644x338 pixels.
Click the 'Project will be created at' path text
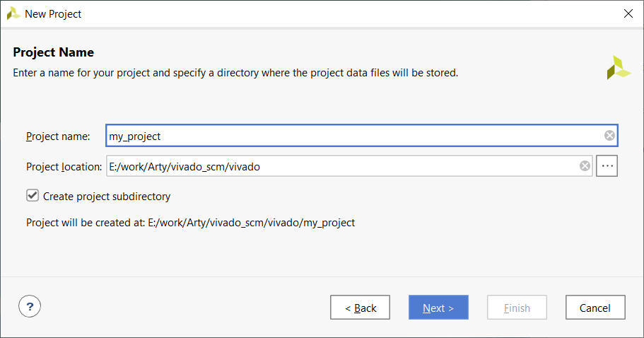191,223
